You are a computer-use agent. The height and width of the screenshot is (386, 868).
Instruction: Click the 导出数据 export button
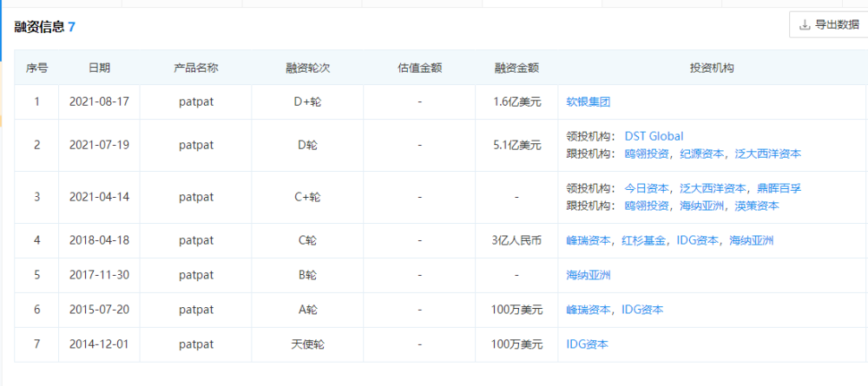point(829,24)
